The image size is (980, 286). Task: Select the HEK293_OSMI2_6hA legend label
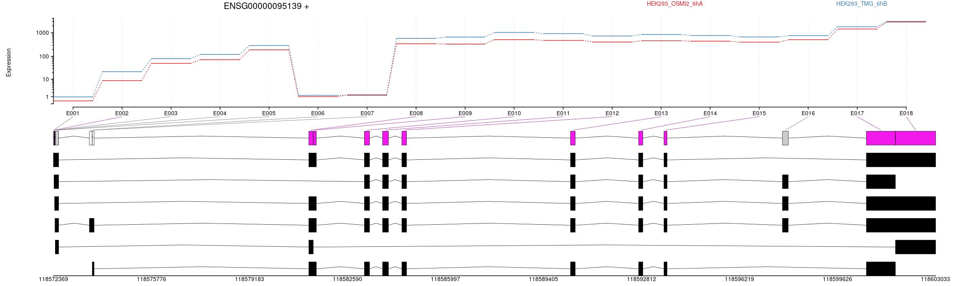675,4
